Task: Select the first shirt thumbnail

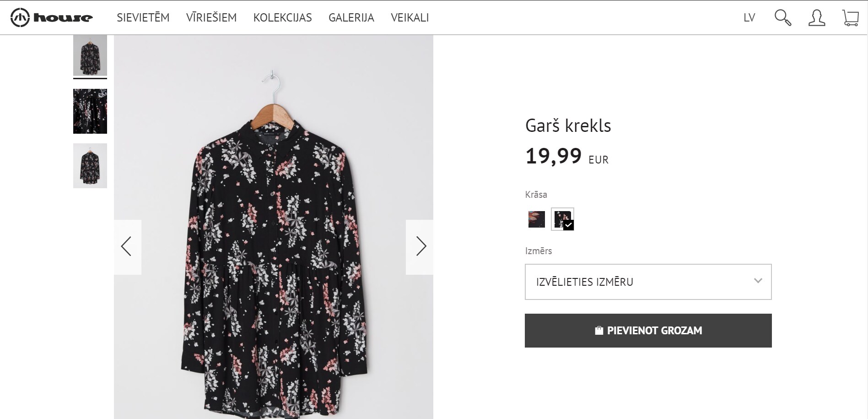Action: point(90,55)
